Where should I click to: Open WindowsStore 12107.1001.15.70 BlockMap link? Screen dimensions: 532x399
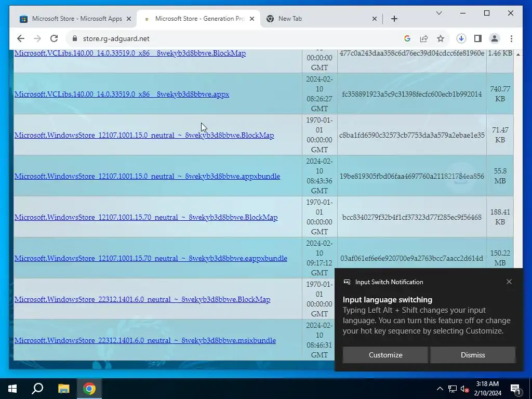[x=146, y=217]
